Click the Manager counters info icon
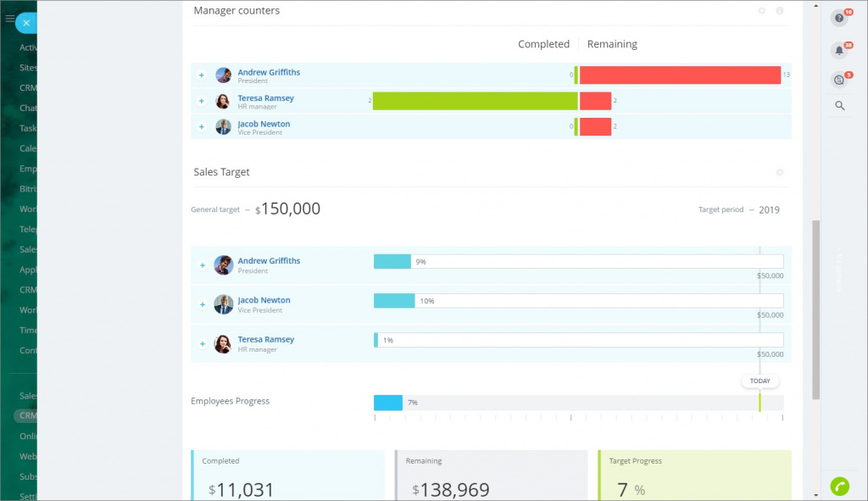 pos(780,11)
